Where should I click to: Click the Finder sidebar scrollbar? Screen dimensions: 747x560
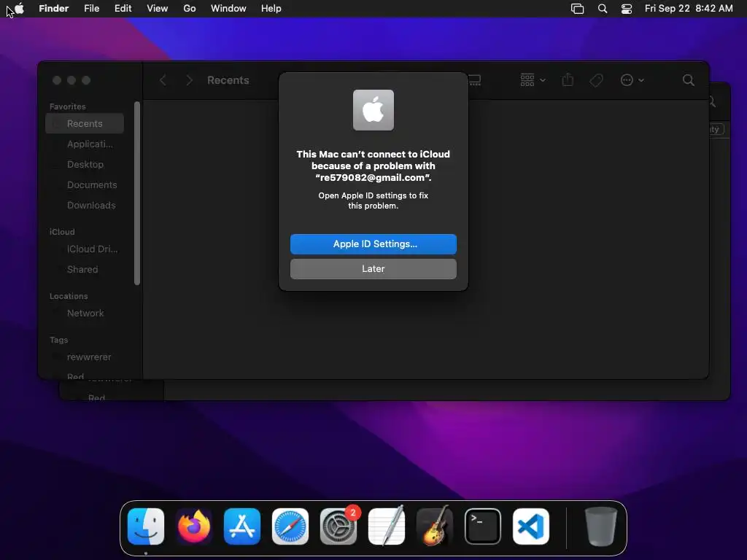pyautogui.click(x=137, y=193)
